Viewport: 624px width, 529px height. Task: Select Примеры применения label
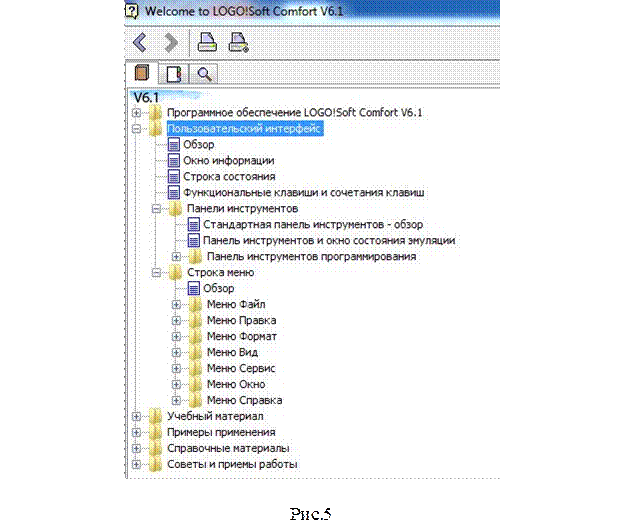coord(221,432)
